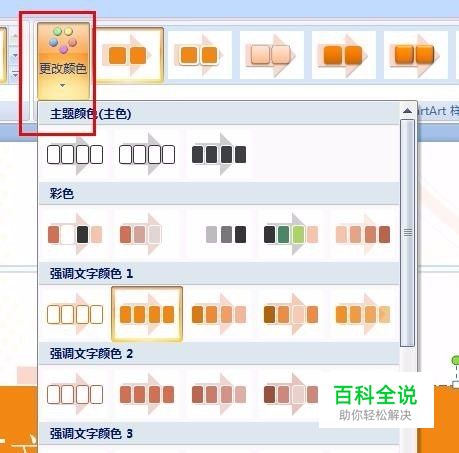This screenshot has width=459, height=453.
Task: Open the 更改颜色 (Change Colors) dropdown button
Action: pos(63,61)
